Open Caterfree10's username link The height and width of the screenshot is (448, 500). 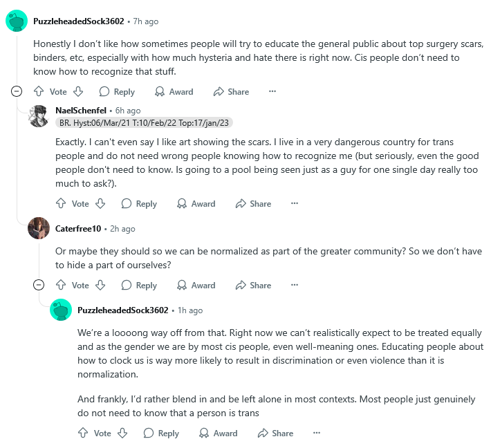coord(80,228)
